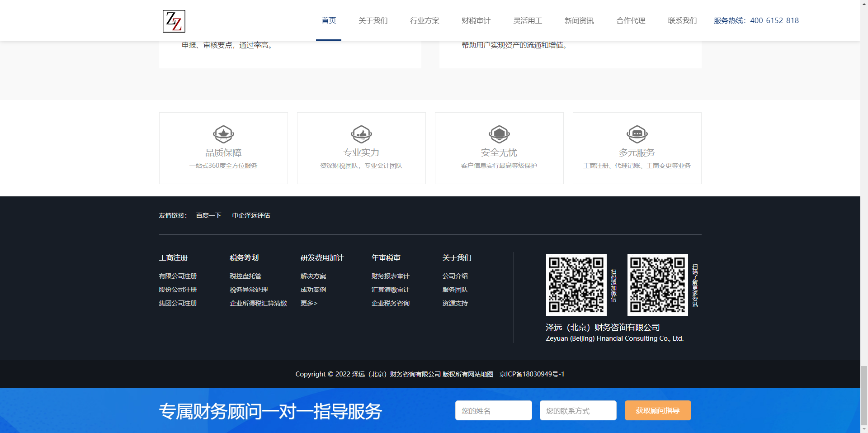Open 服务团队 footer link

click(455, 290)
